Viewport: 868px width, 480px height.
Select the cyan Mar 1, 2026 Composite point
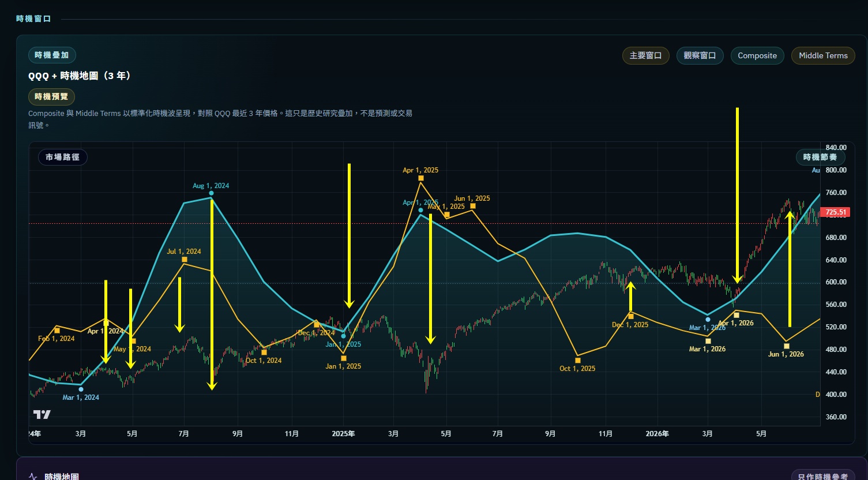[x=708, y=319]
